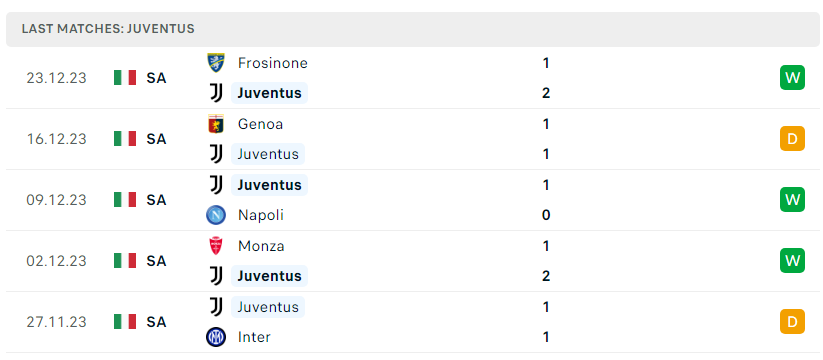This screenshot has height=360, width=823.
Task: Open the Frosinone team name link
Action: (272, 63)
